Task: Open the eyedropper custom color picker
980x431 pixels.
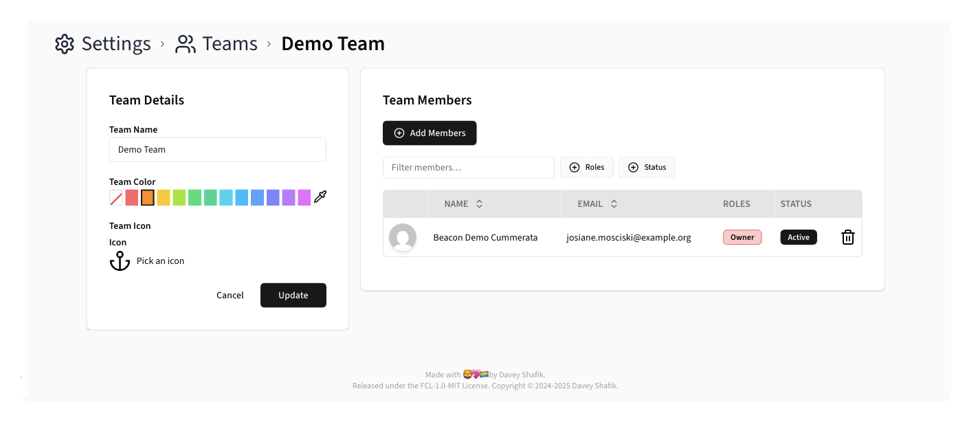Action: [320, 198]
